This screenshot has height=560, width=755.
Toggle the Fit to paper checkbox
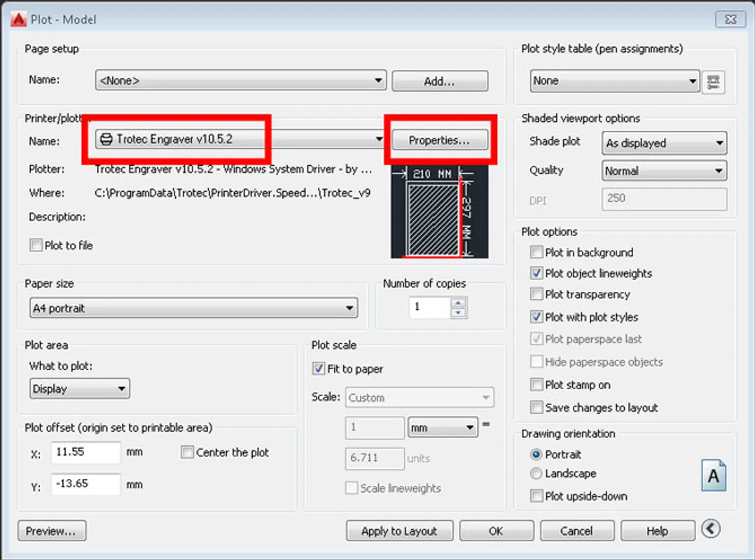click(x=319, y=369)
